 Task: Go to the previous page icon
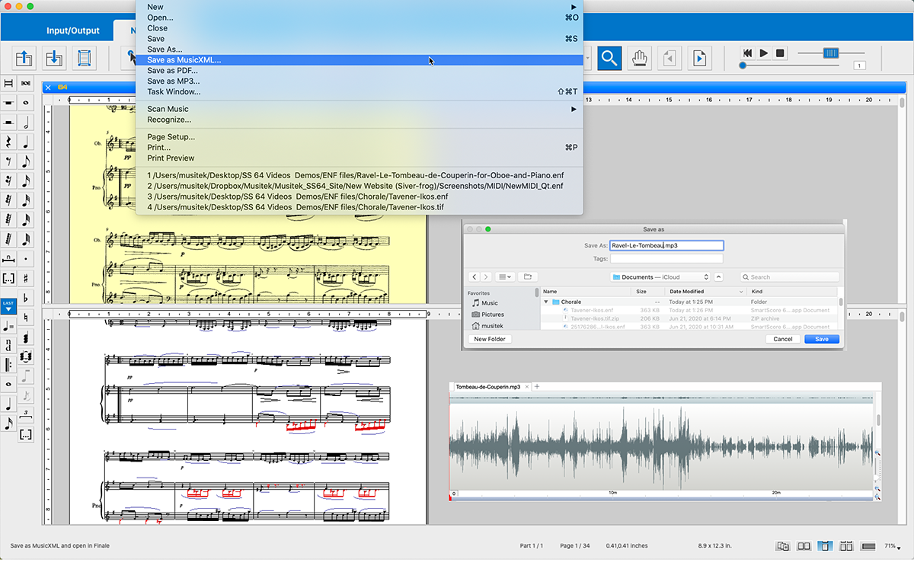click(670, 58)
